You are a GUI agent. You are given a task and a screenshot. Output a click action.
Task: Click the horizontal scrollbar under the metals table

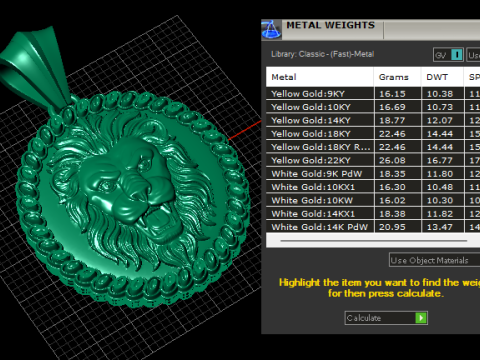373,240
